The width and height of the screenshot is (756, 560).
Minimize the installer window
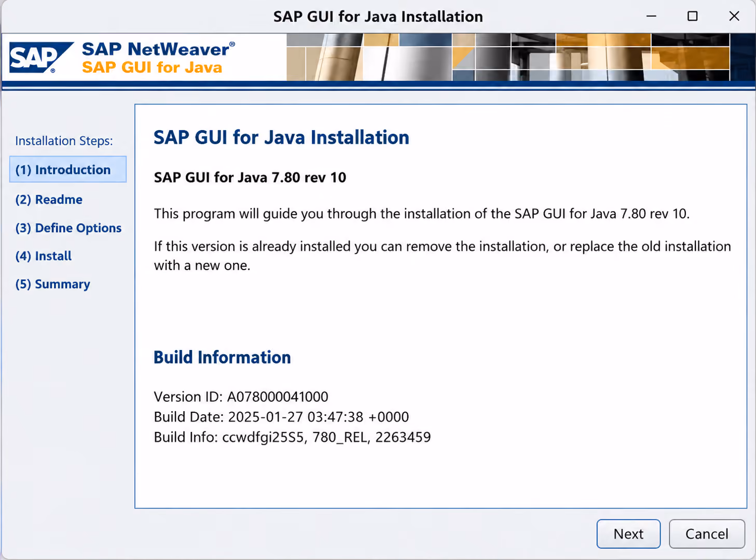[x=651, y=16]
